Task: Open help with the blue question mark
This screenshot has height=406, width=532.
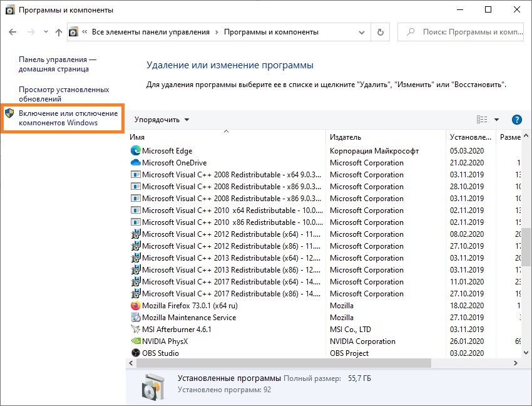Action: tap(516, 120)
